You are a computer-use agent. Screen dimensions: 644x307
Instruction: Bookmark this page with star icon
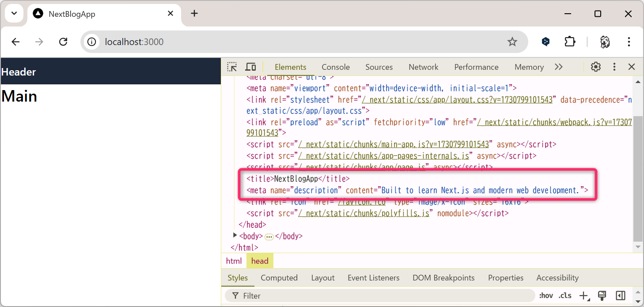coord(512,42)
